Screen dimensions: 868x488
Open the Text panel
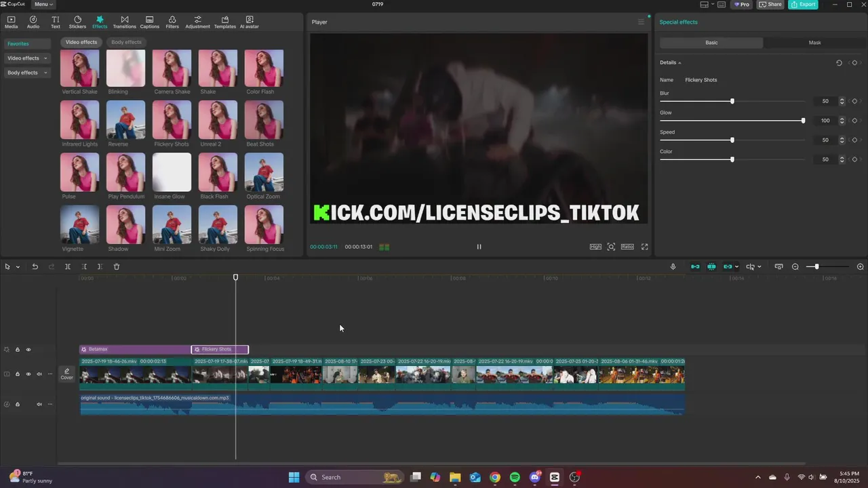pyautogui.click(x=56, y=22)
